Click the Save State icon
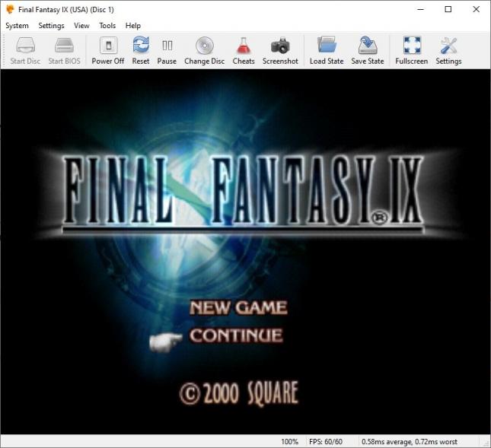 [368, 51]
